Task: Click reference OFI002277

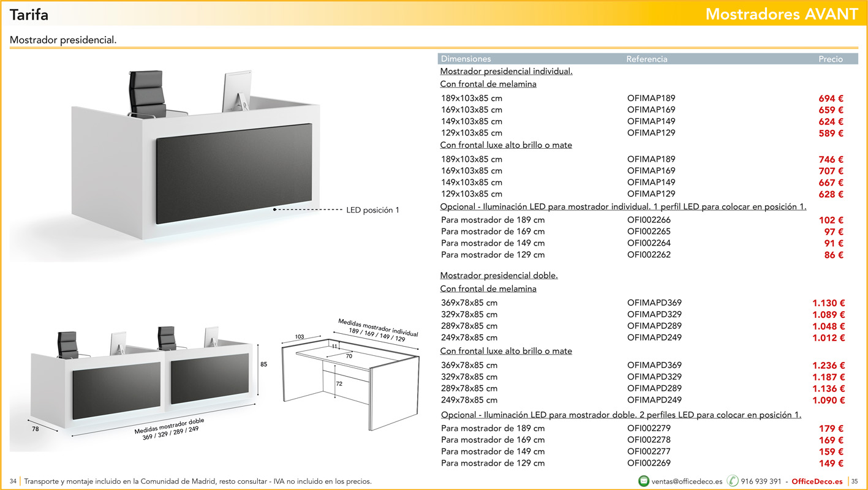Action: (649, 451)
